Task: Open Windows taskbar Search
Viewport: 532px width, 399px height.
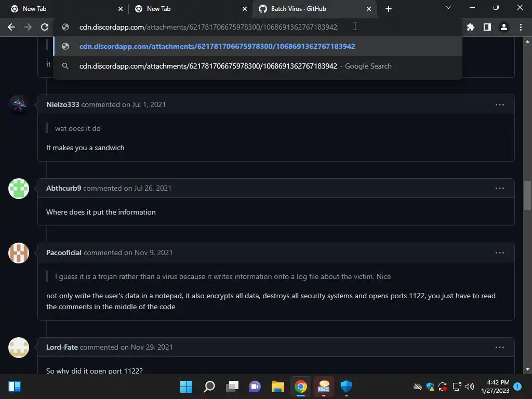Action: 209,387
